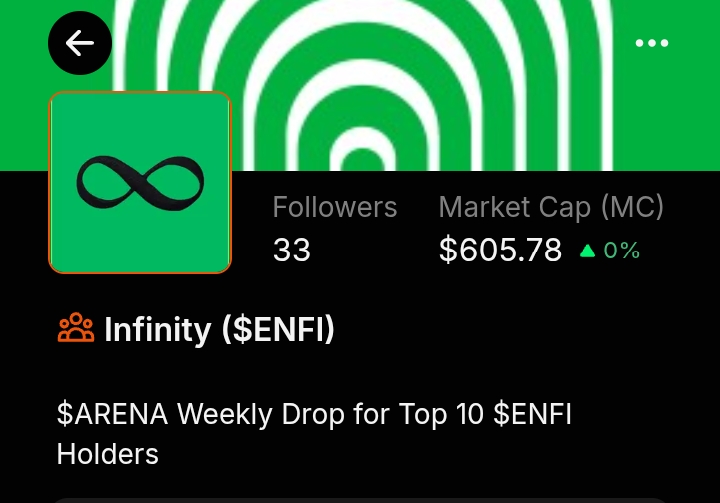Screen dimensions: 720x503
Task: Open the three-dot more options menu
Action: pyautogui.click(x=652, y=43)
